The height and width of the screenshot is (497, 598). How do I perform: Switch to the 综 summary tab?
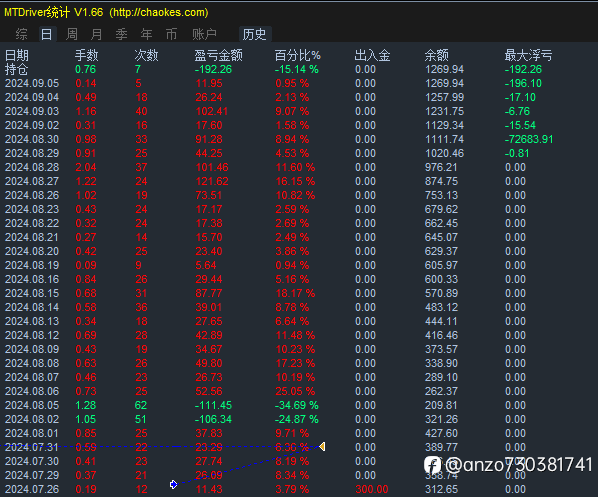pyautogui.click(x=21, y=34)
